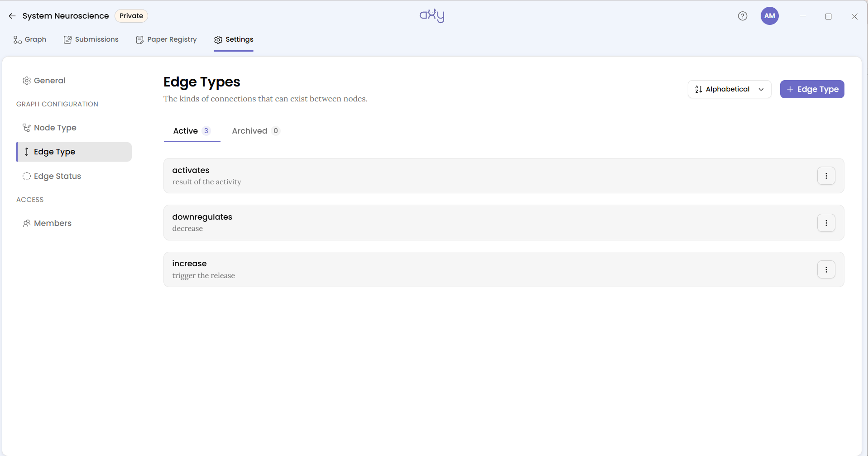Screen dimensions: 868x456
Task: Click the 'result of the activity' description
Action: pos(206,182)
